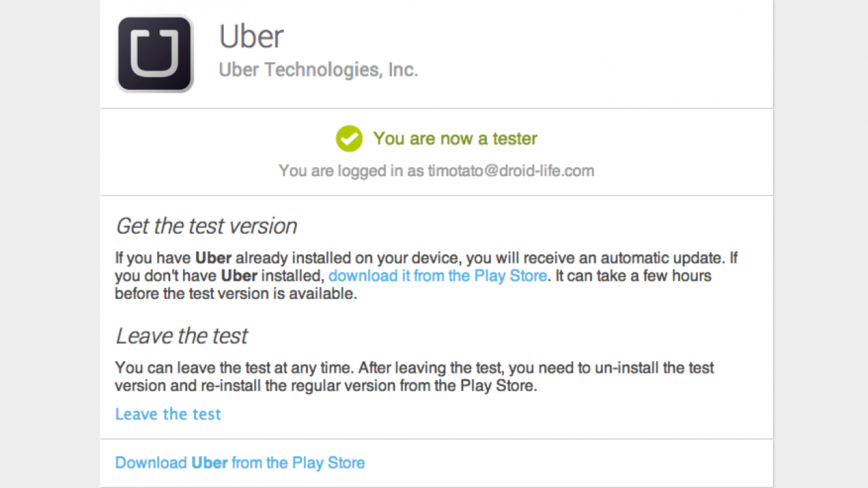Click the "You are logged in as" text
This screenshot has height=488, width=868.
pyautogui.click(x=351, y=171)
